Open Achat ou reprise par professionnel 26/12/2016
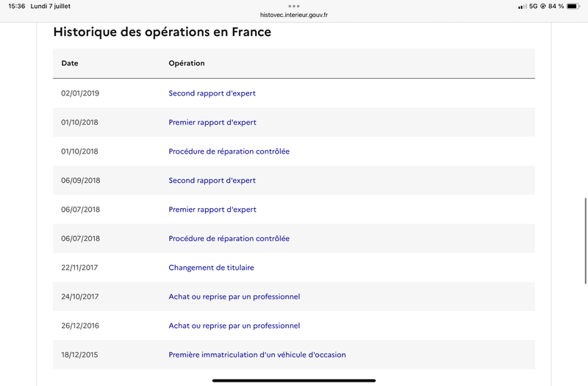 click(234, 326)
